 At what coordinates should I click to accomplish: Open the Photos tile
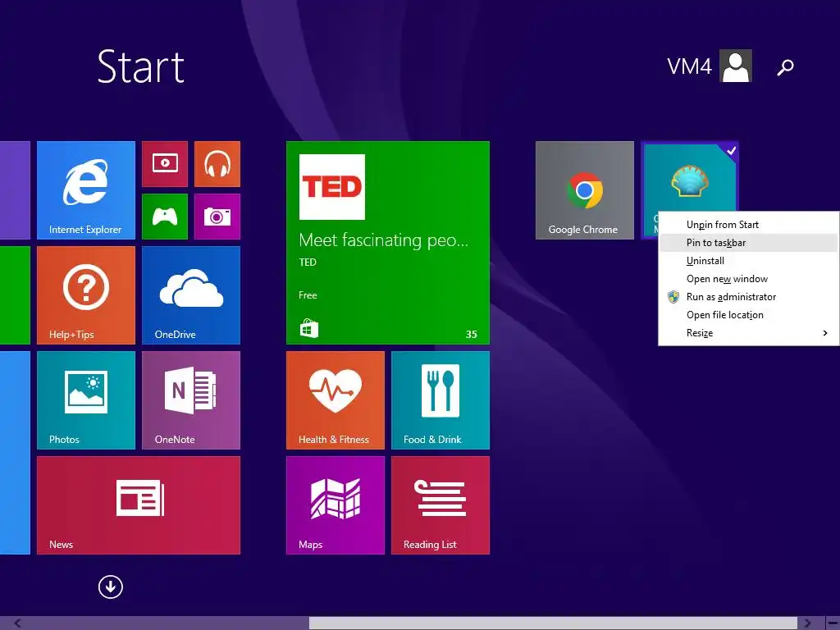pos(85,400)
